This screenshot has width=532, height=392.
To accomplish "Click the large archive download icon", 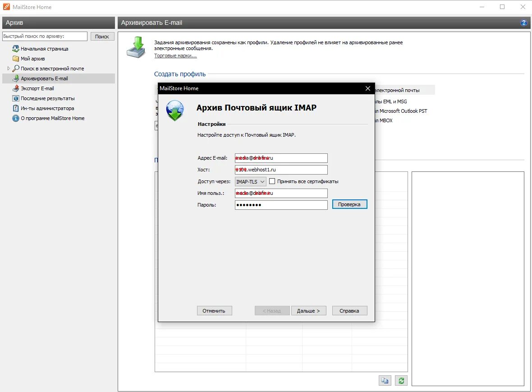I will pos(137,47).
